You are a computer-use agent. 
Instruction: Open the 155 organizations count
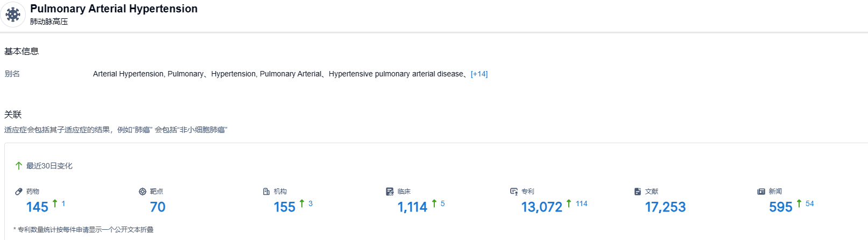(285, 207)
